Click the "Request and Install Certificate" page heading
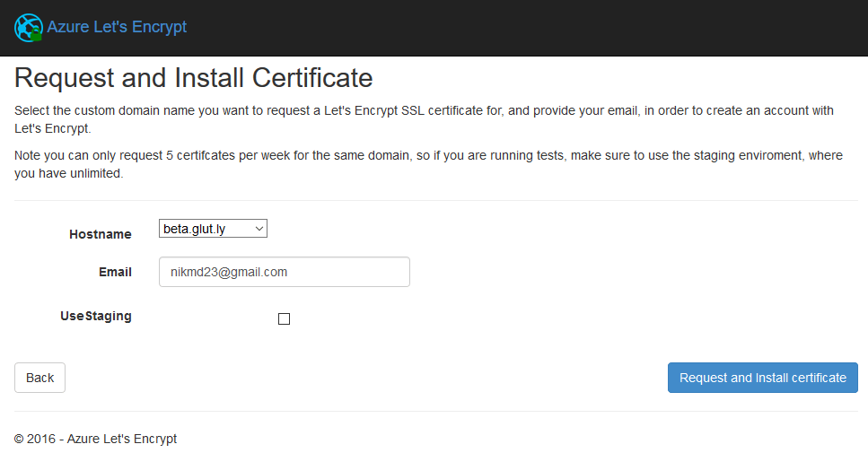 tap(194, 78)
